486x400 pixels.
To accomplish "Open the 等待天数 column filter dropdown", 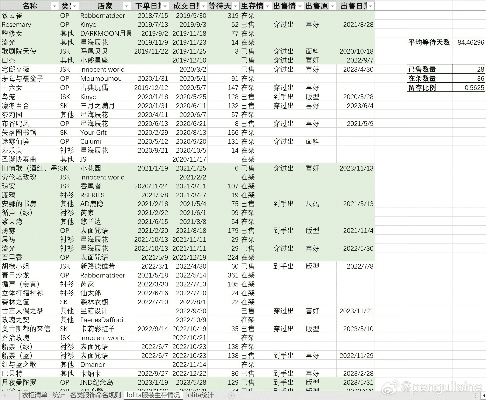I will point(236,6).
